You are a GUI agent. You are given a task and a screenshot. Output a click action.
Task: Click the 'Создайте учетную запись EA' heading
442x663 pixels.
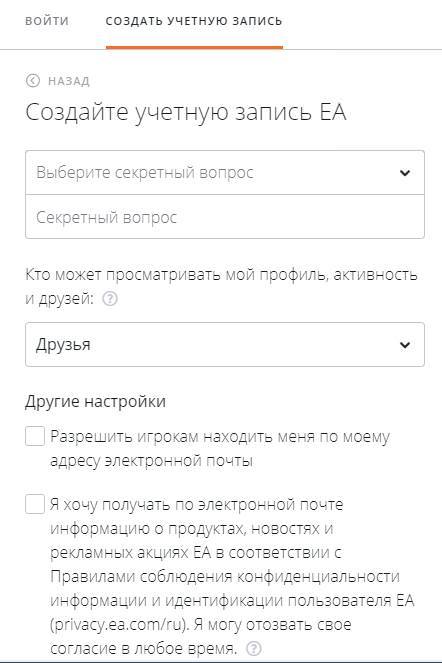186,112
